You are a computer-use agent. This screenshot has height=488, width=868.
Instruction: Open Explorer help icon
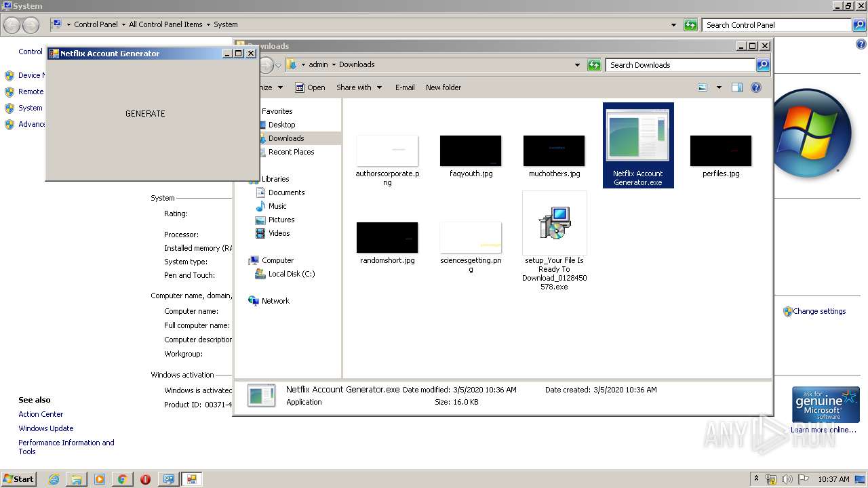[756, 87]
